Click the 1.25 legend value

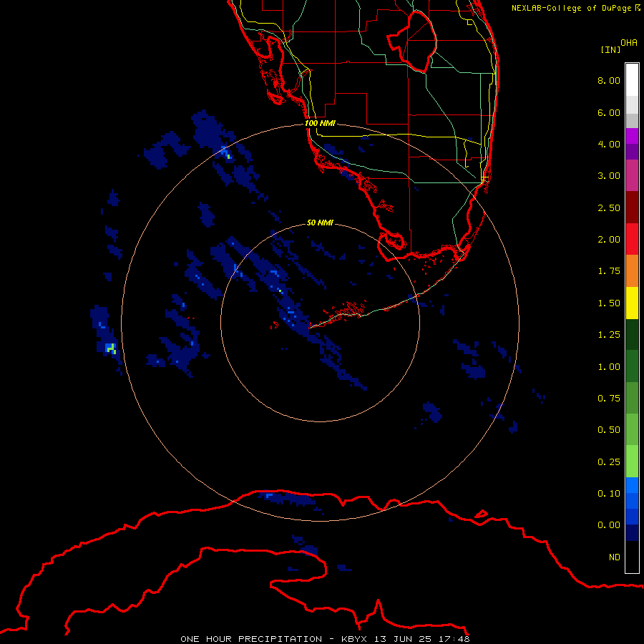pyautogui.click(x=609, y=335)
